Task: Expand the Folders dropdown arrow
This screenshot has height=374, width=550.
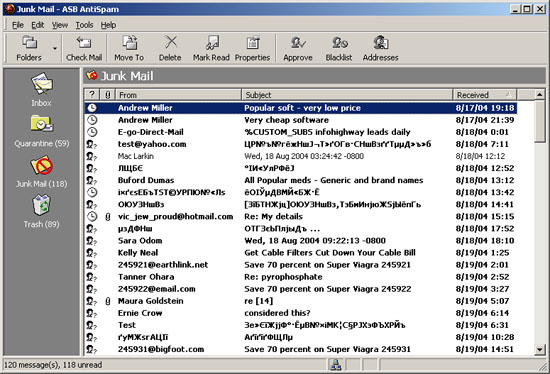Action: tap(55, 48)
